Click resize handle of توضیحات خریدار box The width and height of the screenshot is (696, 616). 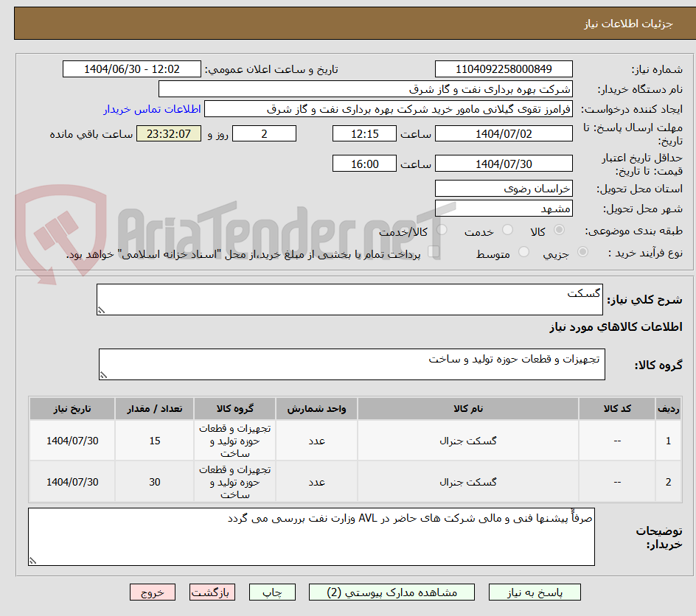coord(32,561)
